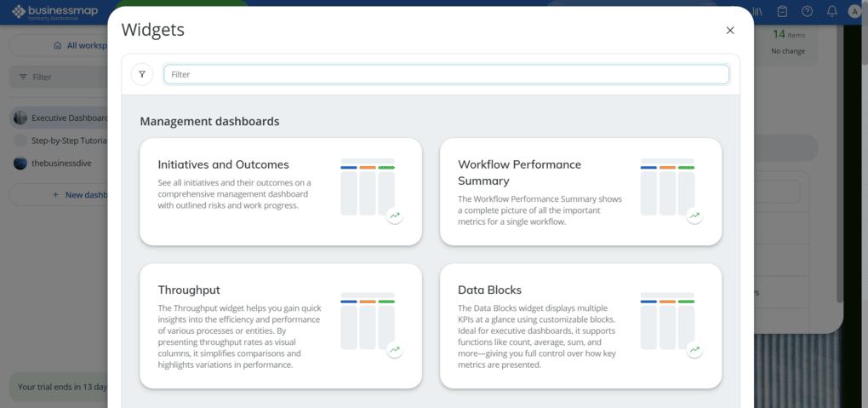Click the sidebar Filter box
Viewport: 868px width, 408px height.
click(x=60, y=77)
